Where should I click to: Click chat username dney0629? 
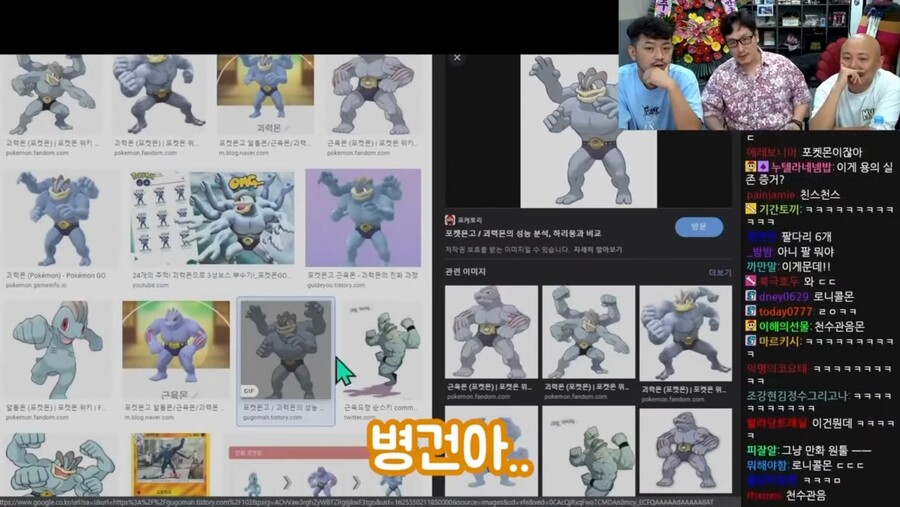coord(785,296)
